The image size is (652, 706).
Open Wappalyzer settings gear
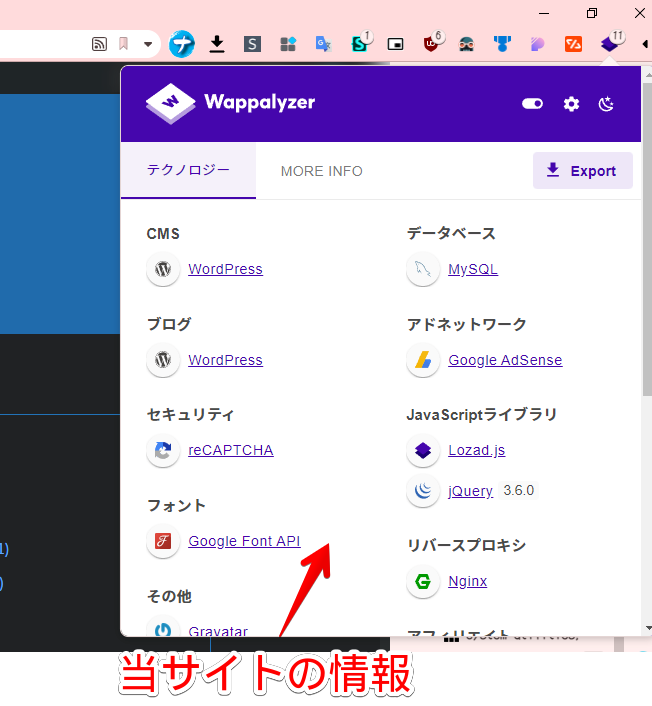[571, 104]
